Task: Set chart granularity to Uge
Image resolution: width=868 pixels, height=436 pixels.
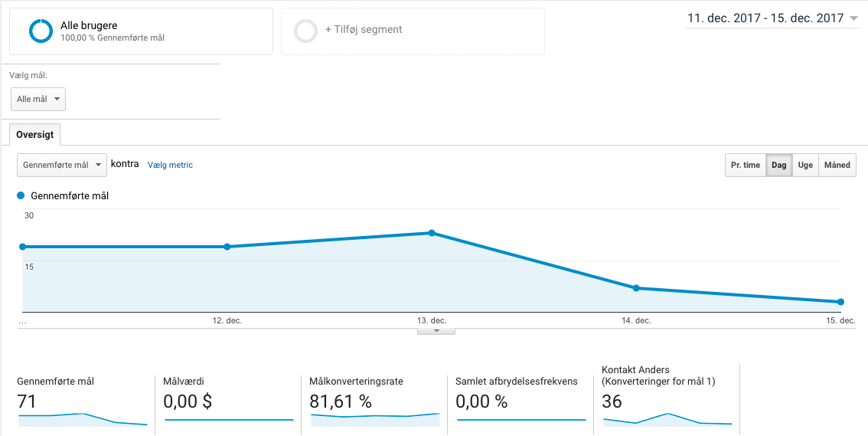Action: tap(805, 165)
